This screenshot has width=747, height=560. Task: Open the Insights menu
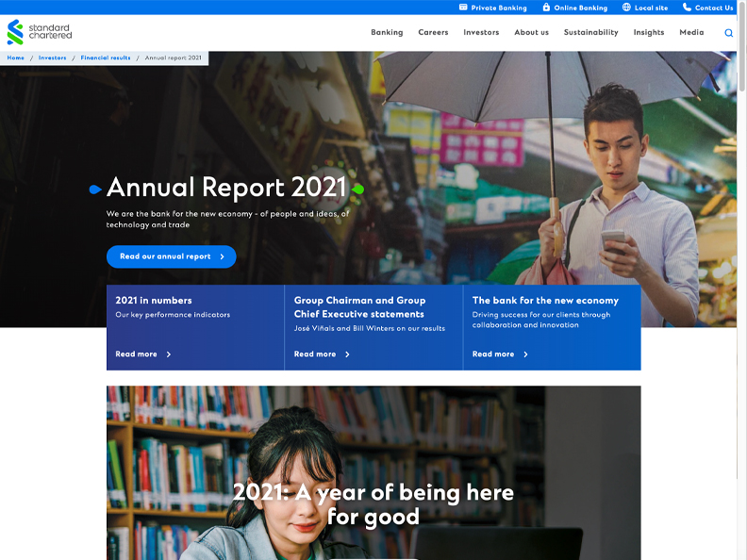coord(648,32)
